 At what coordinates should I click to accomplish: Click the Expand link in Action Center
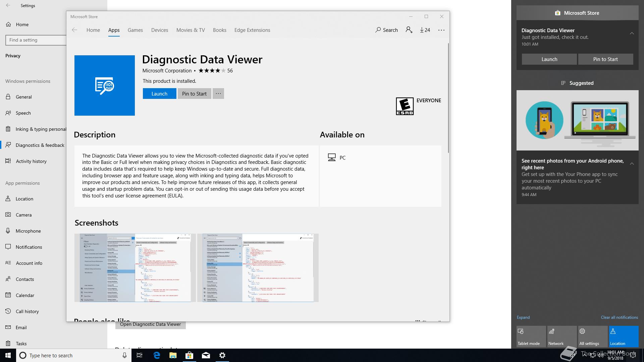pos(523,317)
